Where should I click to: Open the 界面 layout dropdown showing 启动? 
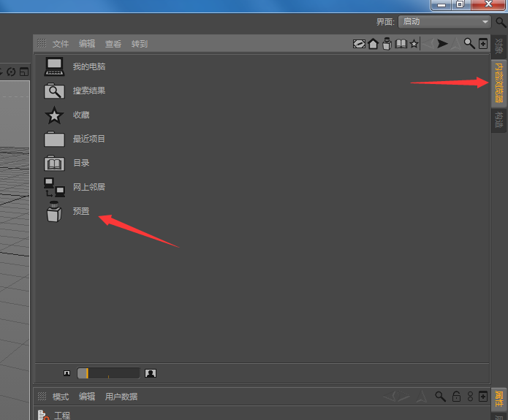444,22
